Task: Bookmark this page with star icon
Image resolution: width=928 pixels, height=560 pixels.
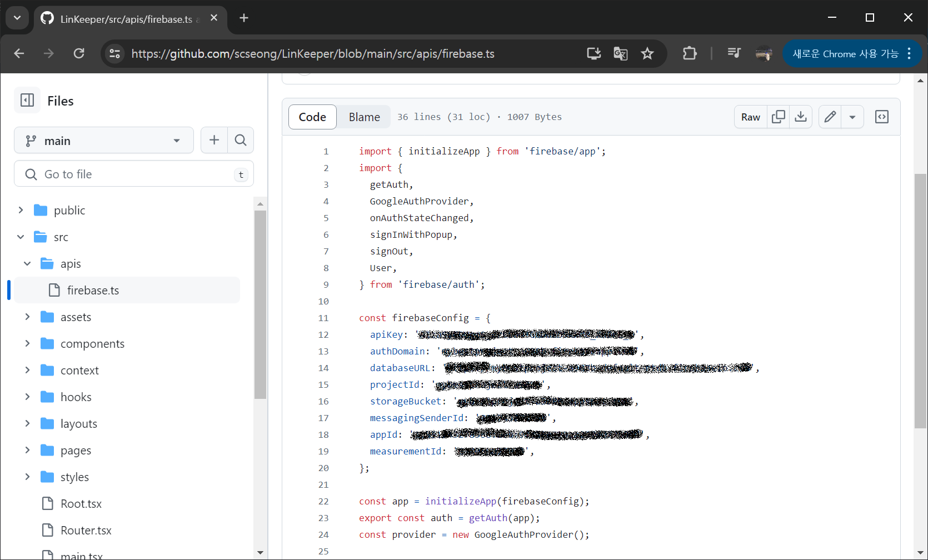Action: (x=647, y=53)
